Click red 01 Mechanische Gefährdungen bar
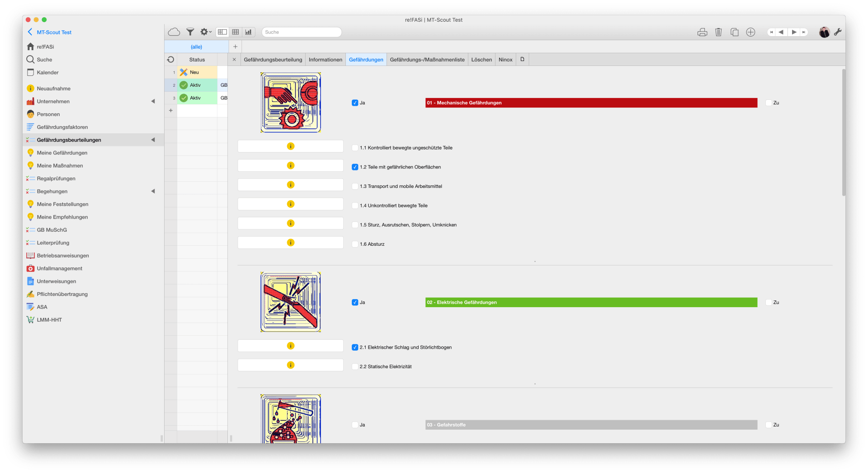The width and height of the screenshot is (868, 473). pyautogui.click(x=591, y=103)
